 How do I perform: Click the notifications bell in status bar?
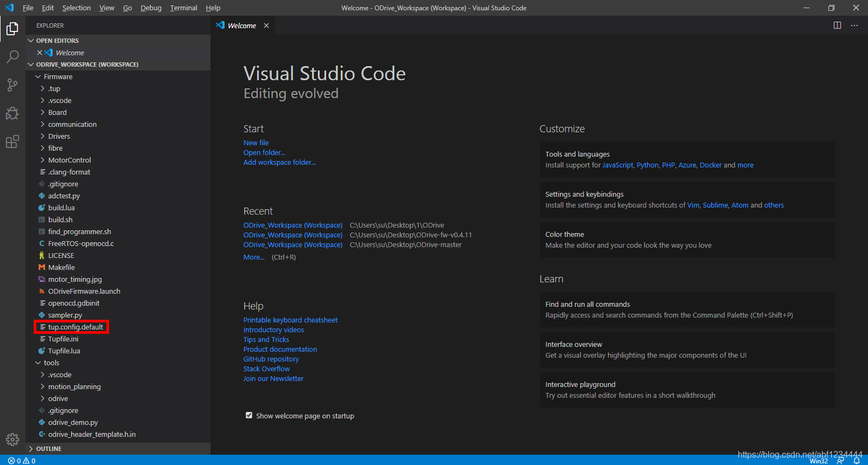[857, 461]
